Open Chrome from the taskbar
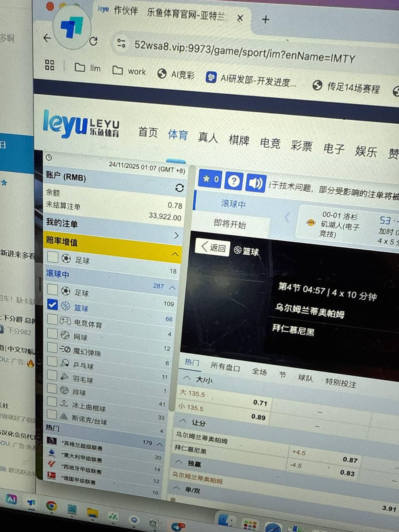 (x=51, y=506)
